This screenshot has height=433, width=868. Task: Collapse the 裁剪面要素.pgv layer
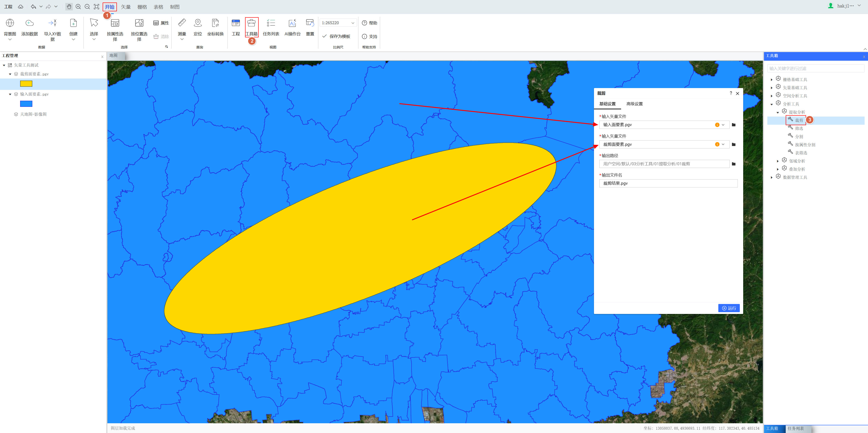pyautogui.click(x=10, y=74)
